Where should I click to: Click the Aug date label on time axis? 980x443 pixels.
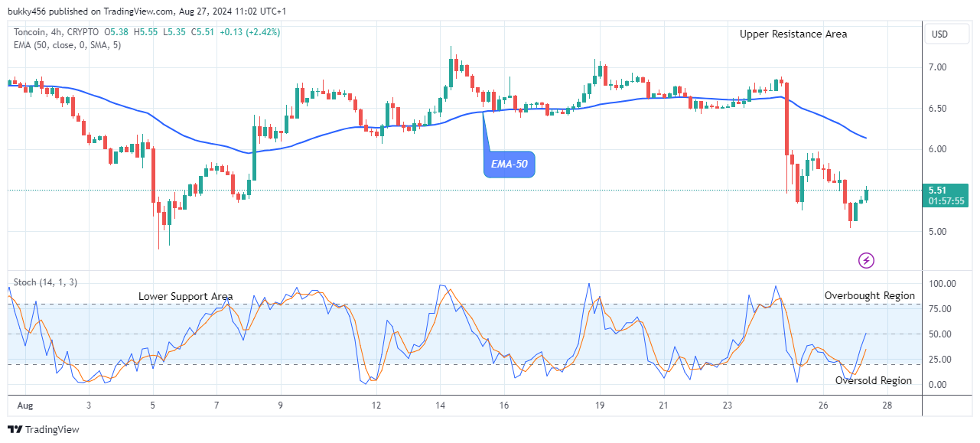[24, 404]
